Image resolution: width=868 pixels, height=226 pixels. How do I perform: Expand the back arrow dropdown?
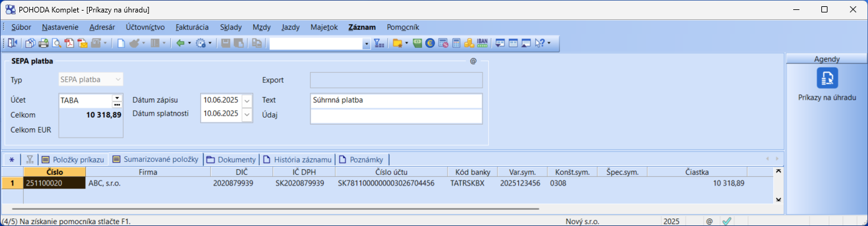coord(189,44)
